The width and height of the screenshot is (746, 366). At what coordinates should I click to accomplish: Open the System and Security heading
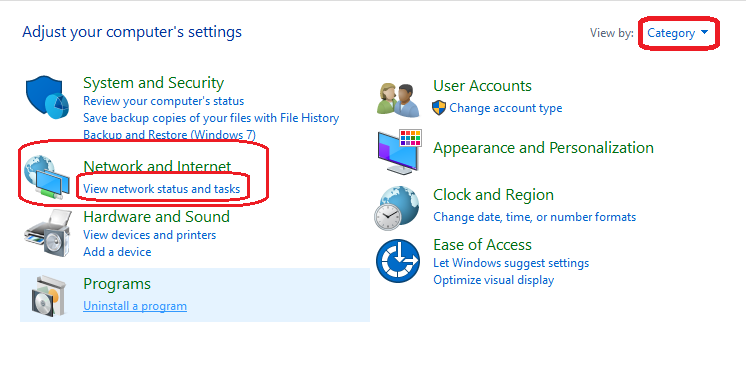(x=154, y=83)
